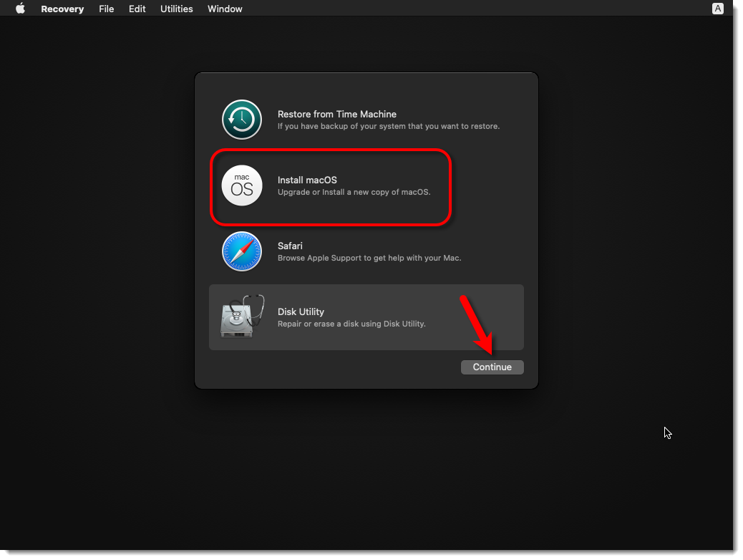Open the Apple menu

click(20, 9)
